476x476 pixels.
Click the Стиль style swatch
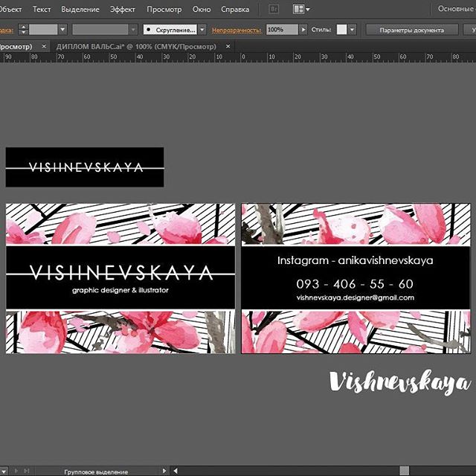click(x=342, y=30)
